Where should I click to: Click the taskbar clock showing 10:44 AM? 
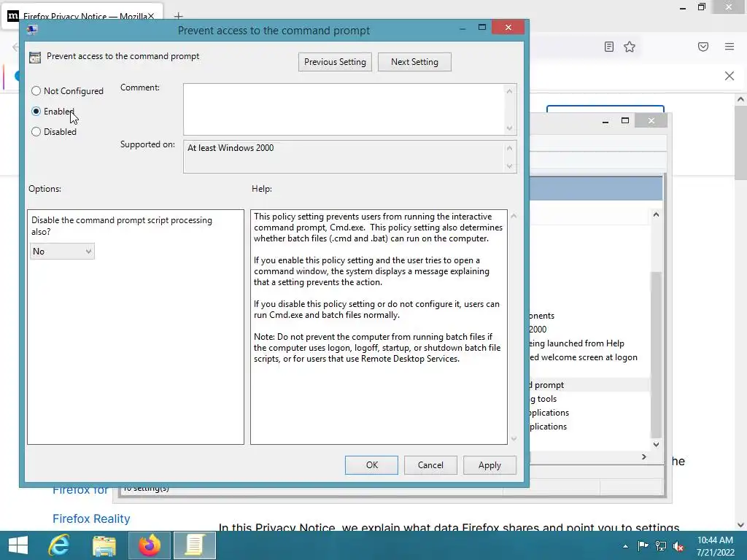[x=715, y=545]
